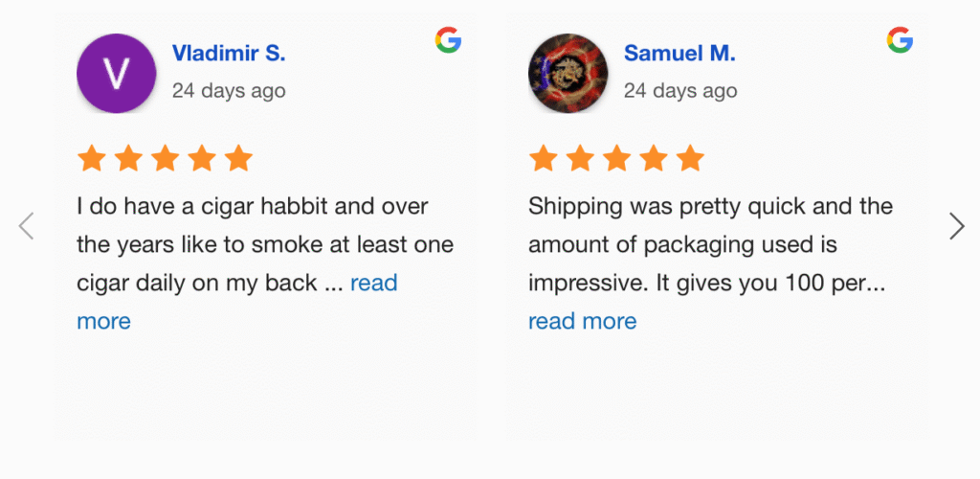Viewport: 980px width, 479px height.
Task: Expand Samuel's review with read more
Action: pyautogui.click(x=582, y=321)
